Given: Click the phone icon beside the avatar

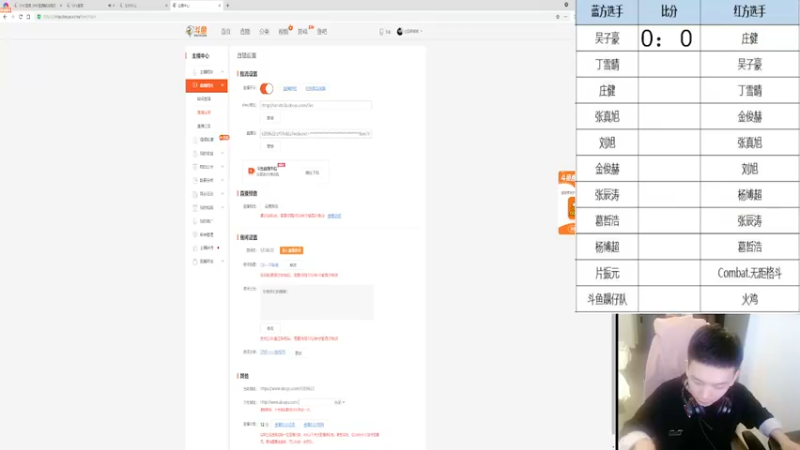Looking at the screenshot, I should (382, 32).
